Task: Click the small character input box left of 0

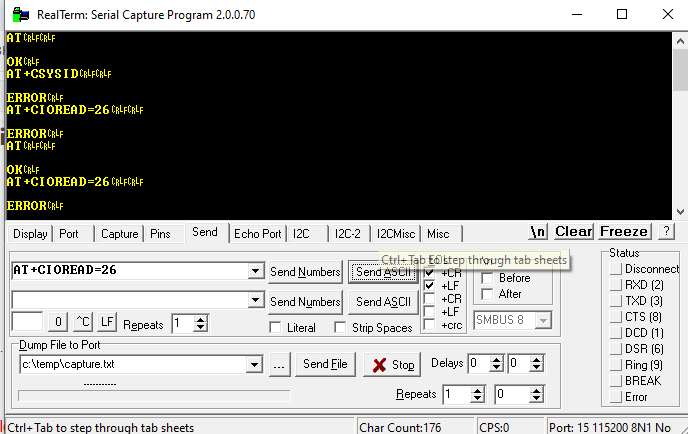Action: pyautogui.click(x=27, y=322)
